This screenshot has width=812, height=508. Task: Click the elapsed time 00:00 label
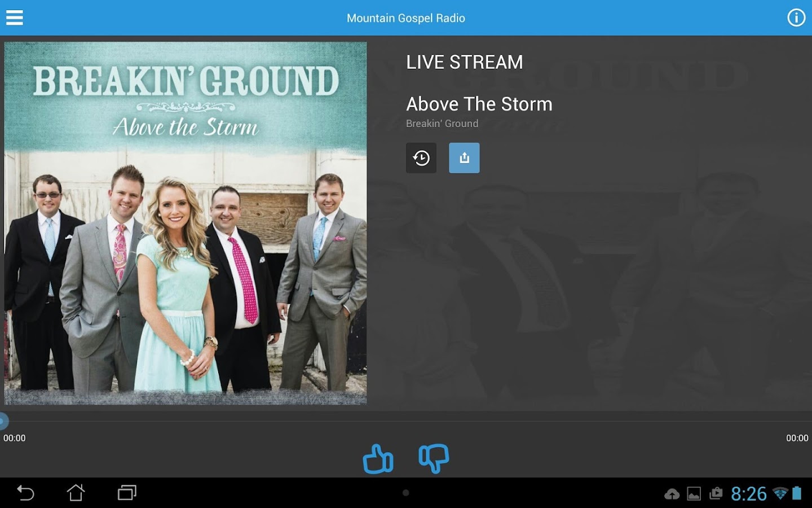pyautogui.click(x=15, y=438)
